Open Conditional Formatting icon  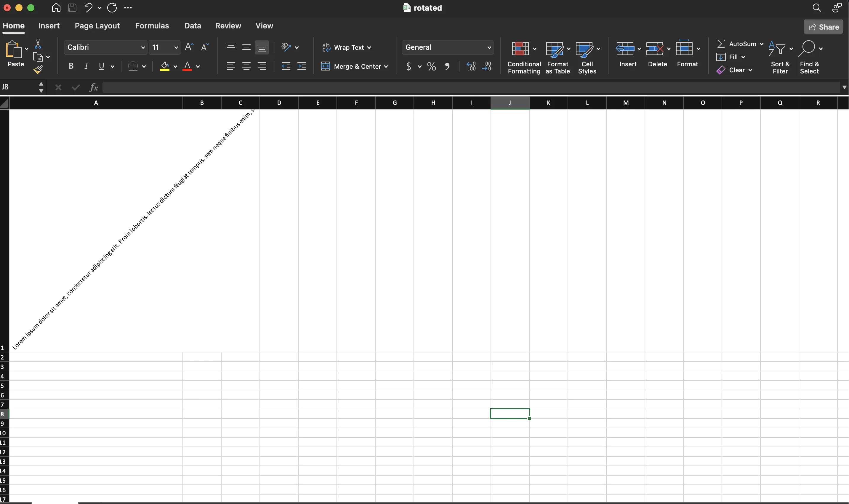pyautogui.click(x=520, y=49)
